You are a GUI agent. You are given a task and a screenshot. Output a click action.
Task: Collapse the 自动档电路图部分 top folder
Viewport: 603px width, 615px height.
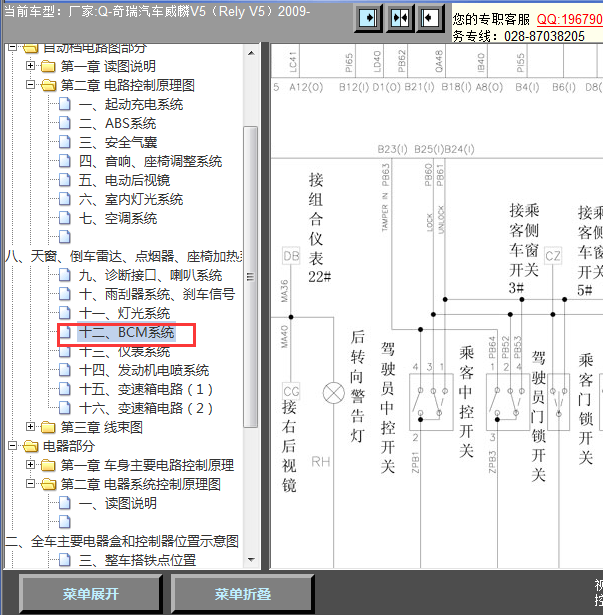click(12, 47)
